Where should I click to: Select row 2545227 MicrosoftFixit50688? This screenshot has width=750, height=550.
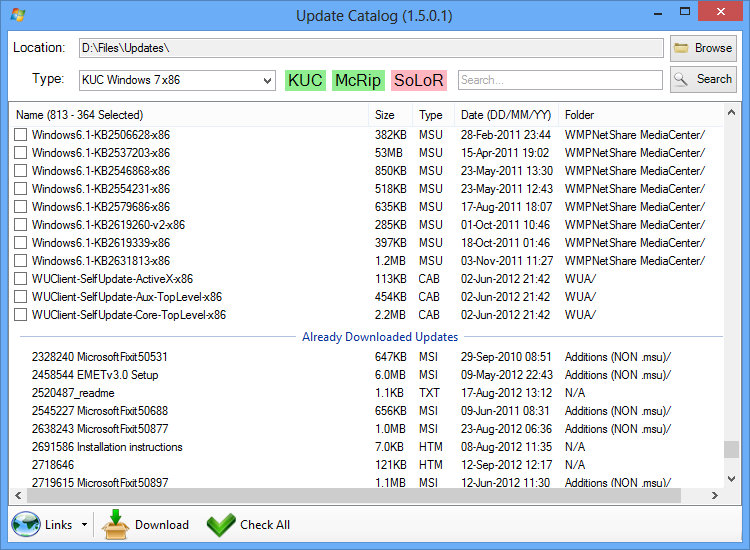(x=366, y=411)
